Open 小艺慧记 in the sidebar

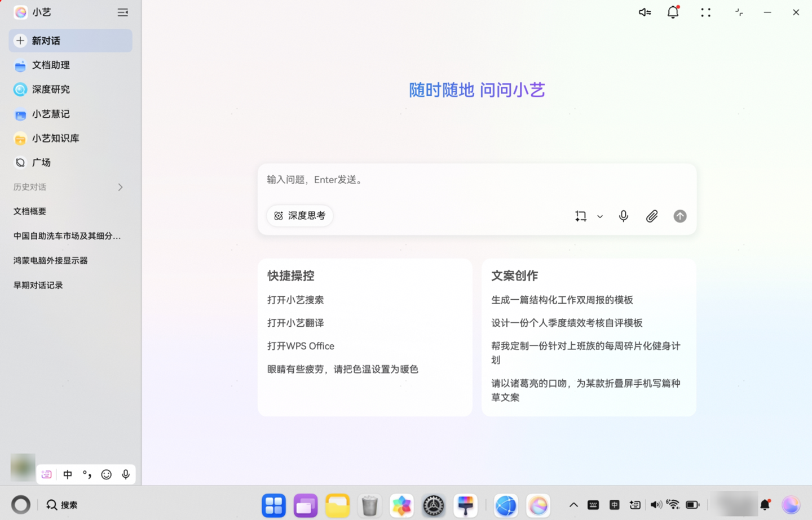[52, 114]
